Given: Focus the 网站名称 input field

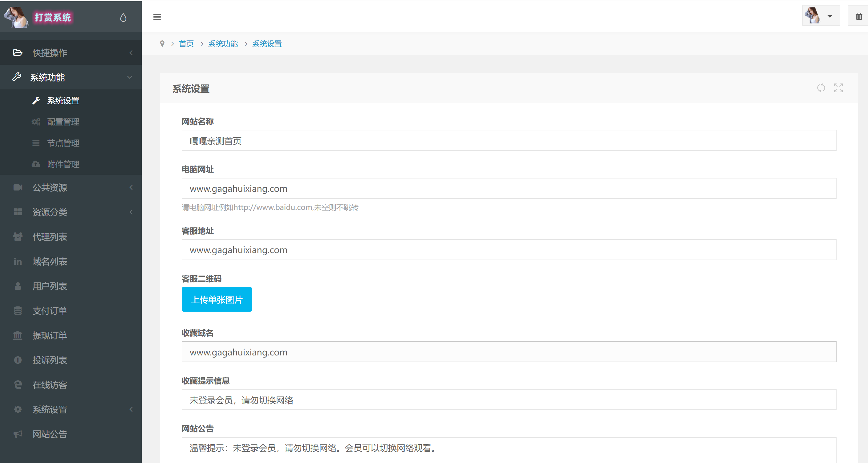Looking at the screenshot, I should tap(509, 140).
